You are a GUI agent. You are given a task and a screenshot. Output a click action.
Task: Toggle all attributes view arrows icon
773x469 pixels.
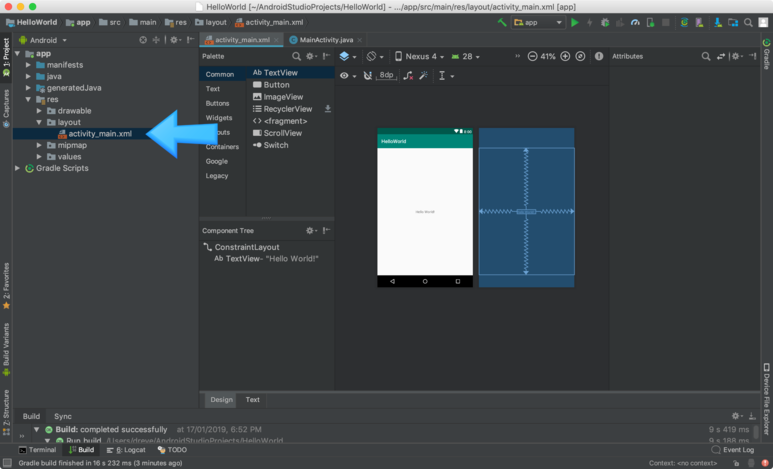click(x=721, y=56)
